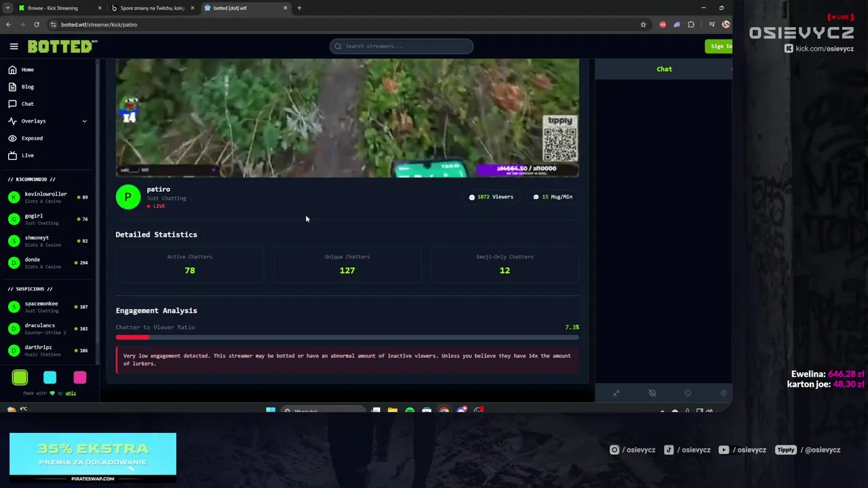Image resolution: width=868 pixels, height=488 pixels.
Task: Click the Overlays pulse icon in the sidebar
Action: click(12, 121)
